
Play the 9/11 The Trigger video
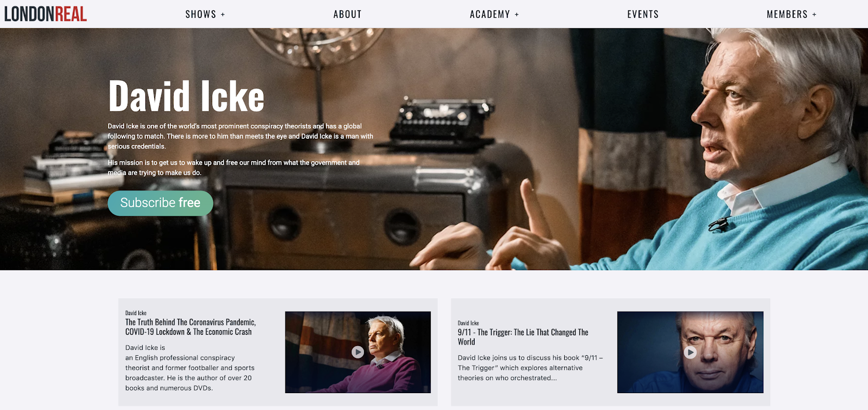pos(690,352)
